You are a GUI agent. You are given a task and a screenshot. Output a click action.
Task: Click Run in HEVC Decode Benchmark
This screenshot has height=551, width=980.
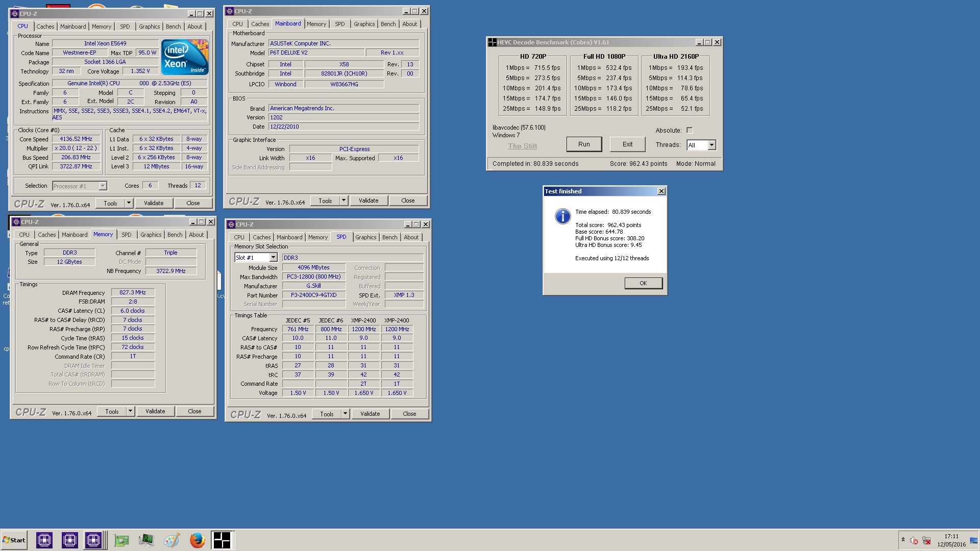(x=584, y=144)
